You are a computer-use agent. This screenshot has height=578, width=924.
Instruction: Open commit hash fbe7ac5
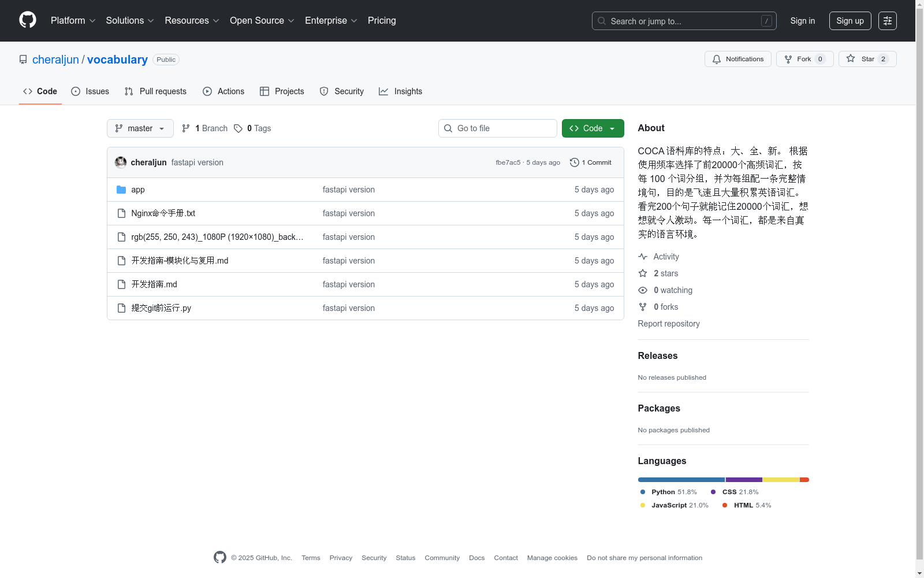(x=508, y=162)
